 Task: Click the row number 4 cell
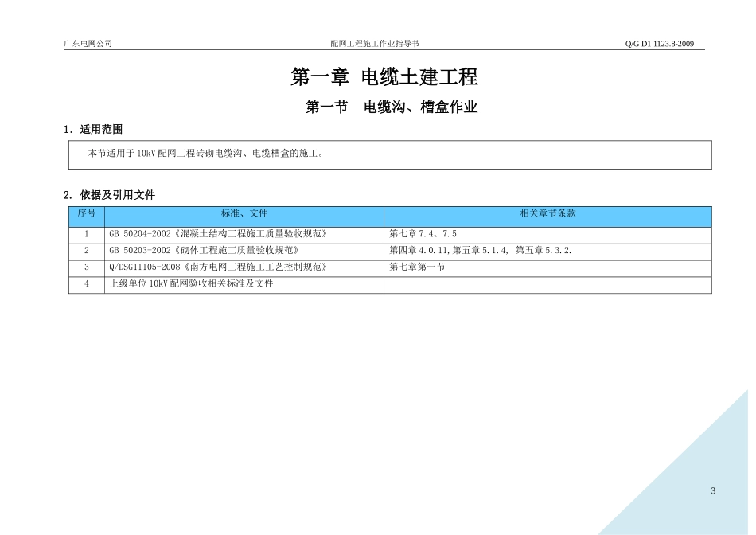[87, 283]
